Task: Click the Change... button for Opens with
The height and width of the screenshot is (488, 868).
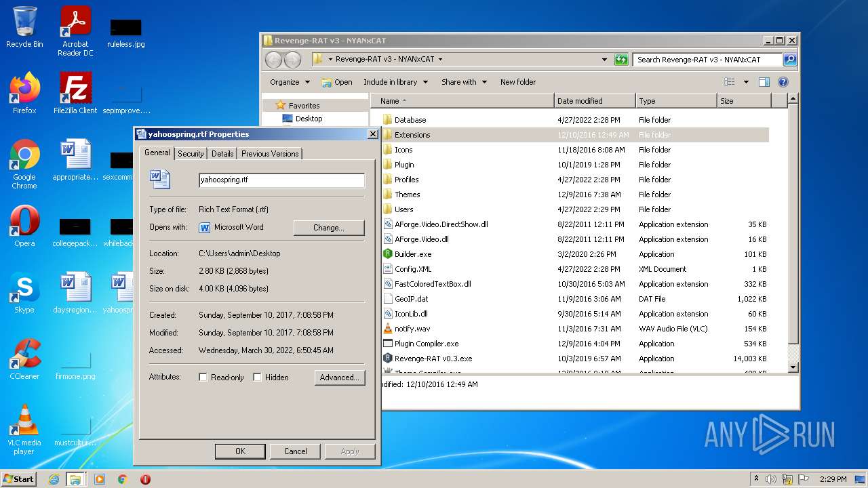Action: tap(328, 228)
